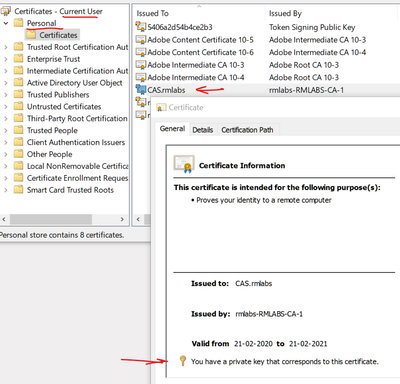400x384 pixels.
Task: Select the Personal tree item label
Action: (x=42, y=23)
